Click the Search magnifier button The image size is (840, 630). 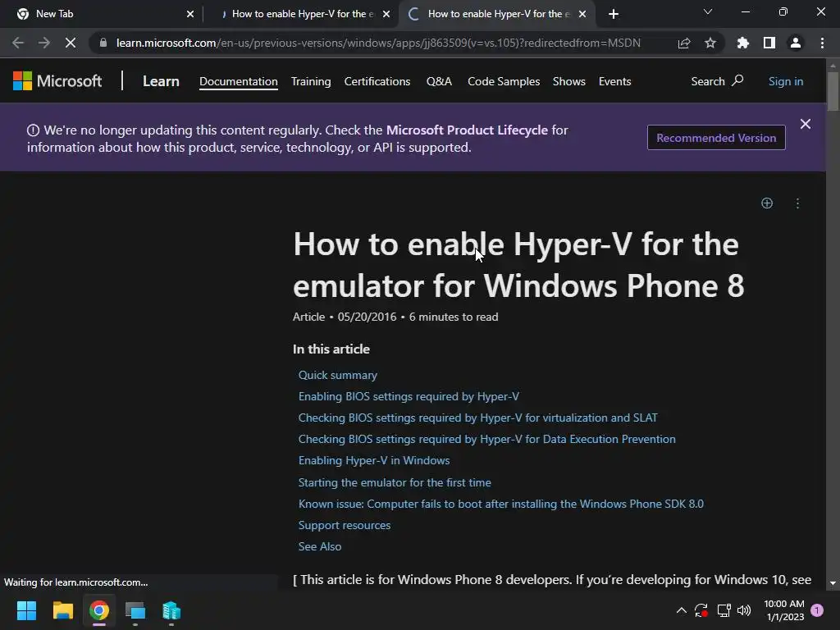(x=717, y=81)
